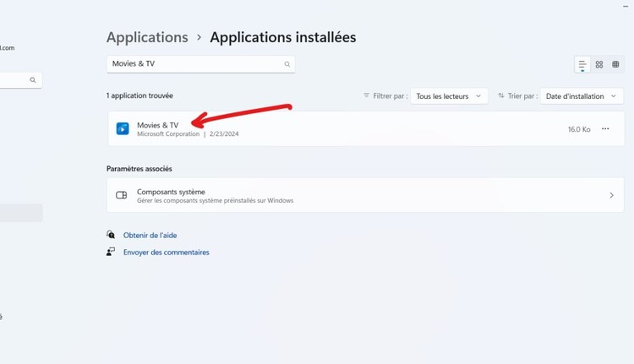Select the Movies & TV entry in the results list
This screenshot has height=364, width=634.
click(x=338, y=129)
